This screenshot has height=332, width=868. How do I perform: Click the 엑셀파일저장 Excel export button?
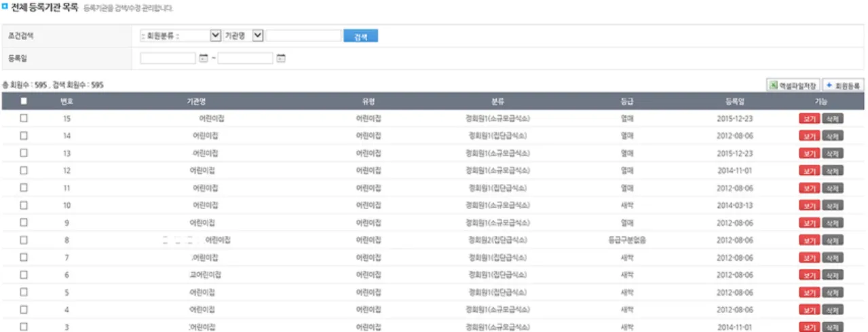pos(793,85)
